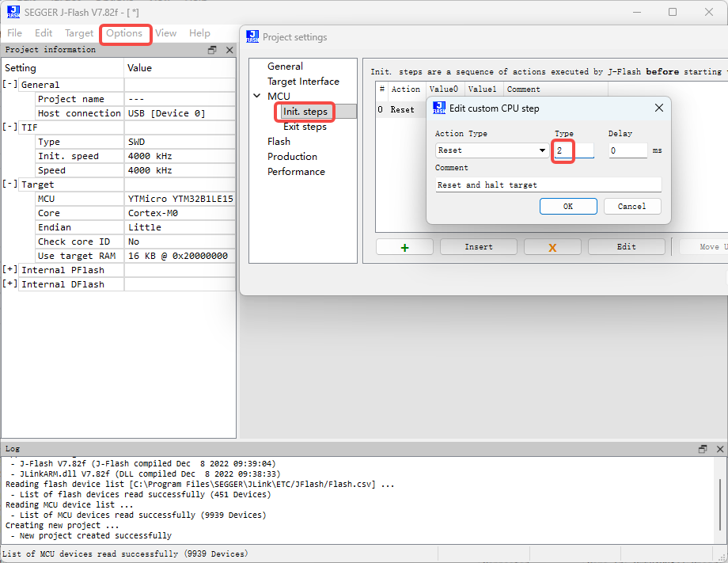728x563 pixels.
Task: Click the Comment column header in steps table
Action: [555, 89]
